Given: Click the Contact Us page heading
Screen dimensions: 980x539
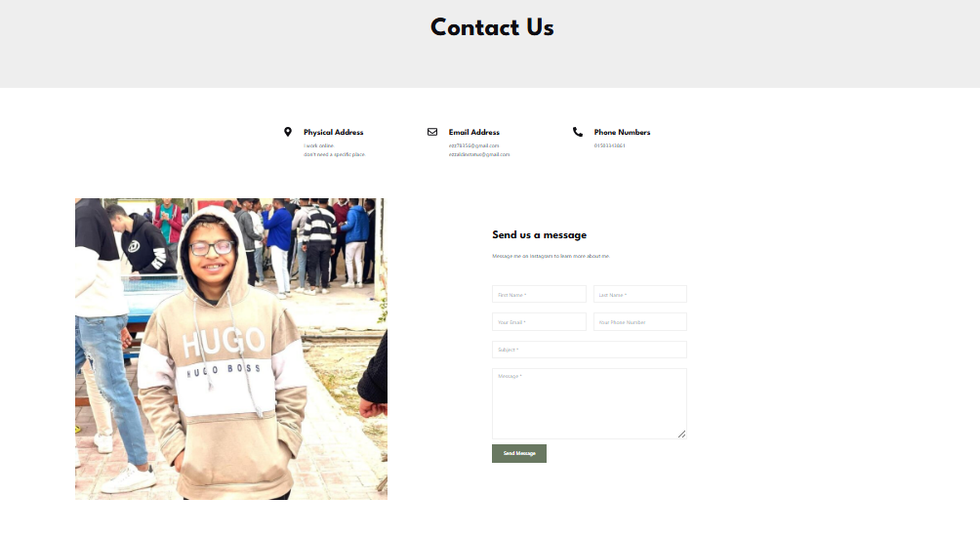Looking at the screenshot, I should [x=492, y=27].
